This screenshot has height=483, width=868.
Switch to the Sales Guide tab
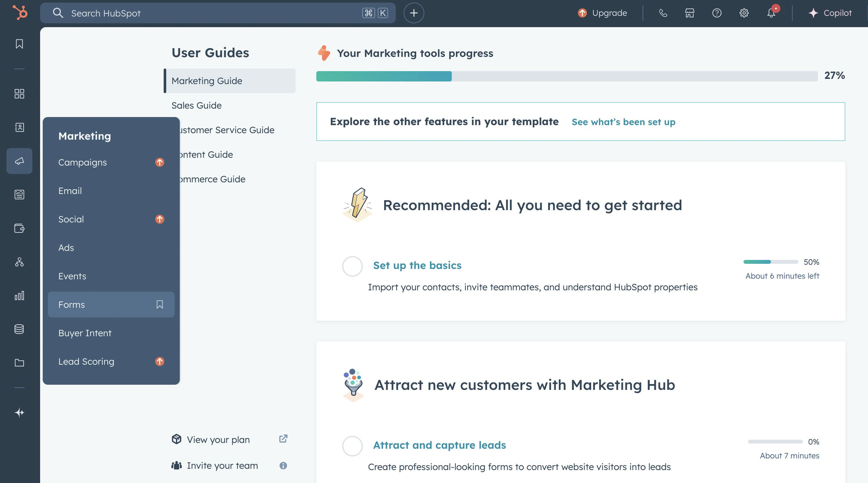(196, 105)
